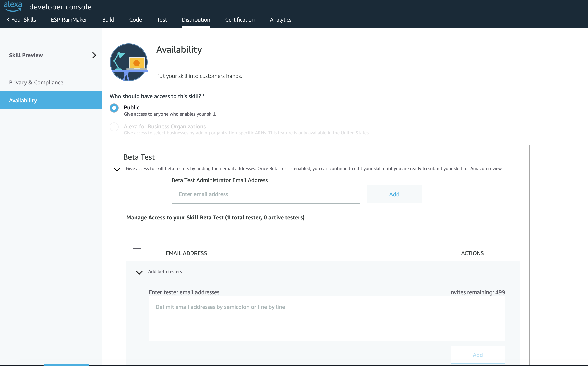Viewport: 588px width, 366px height.
Task: Click the ACTIONS column header
Action: pyautogui.click(x=472, y=253)
